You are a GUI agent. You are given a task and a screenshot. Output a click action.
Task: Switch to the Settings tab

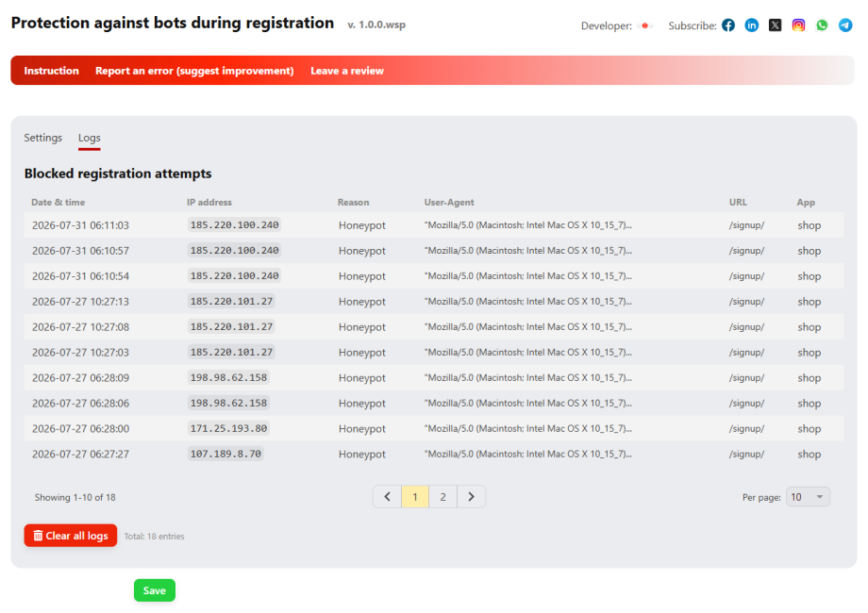[x=42, y=137]
